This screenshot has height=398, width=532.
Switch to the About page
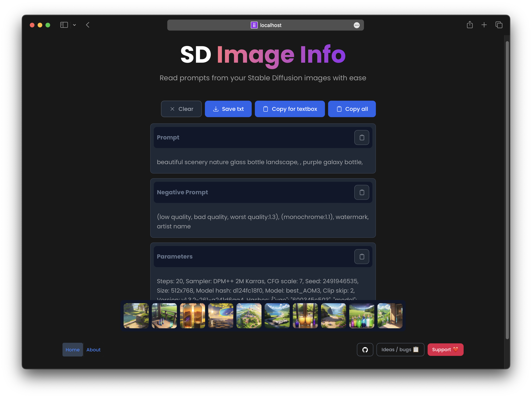[x=93, y=349]
